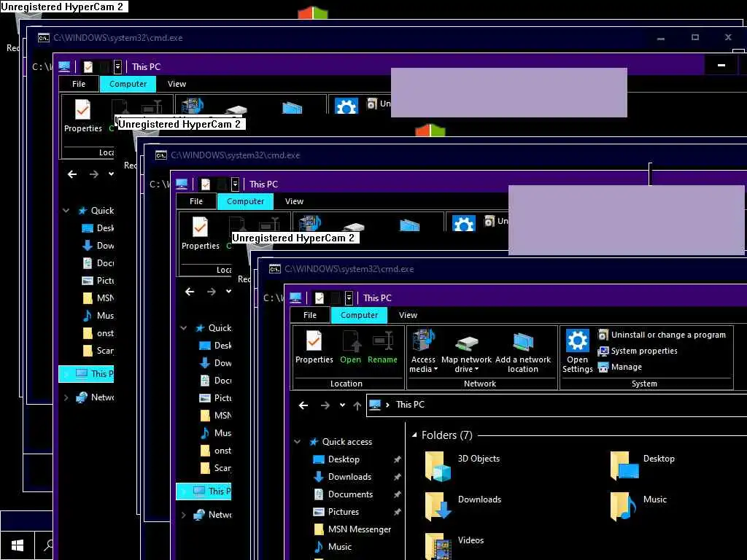This screenshot has width=747, height=560.
Task: Expand Network in rear window sidebar
Action: (66, 397)
